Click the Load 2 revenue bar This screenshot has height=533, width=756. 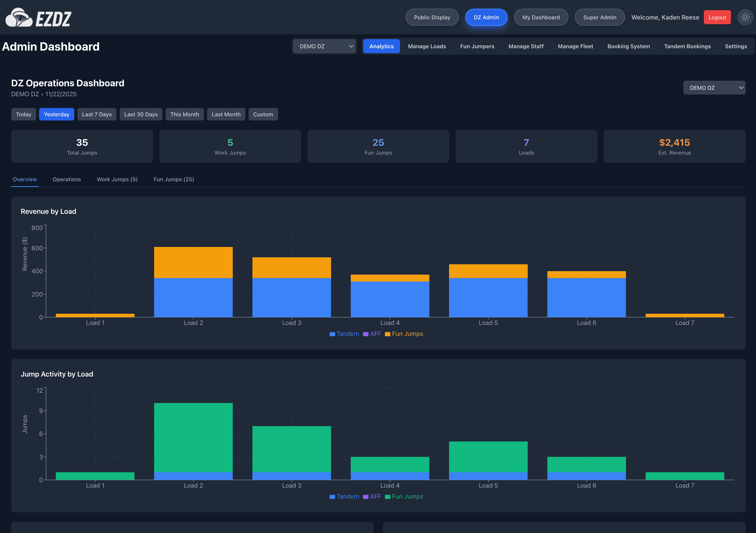(193, 281)
